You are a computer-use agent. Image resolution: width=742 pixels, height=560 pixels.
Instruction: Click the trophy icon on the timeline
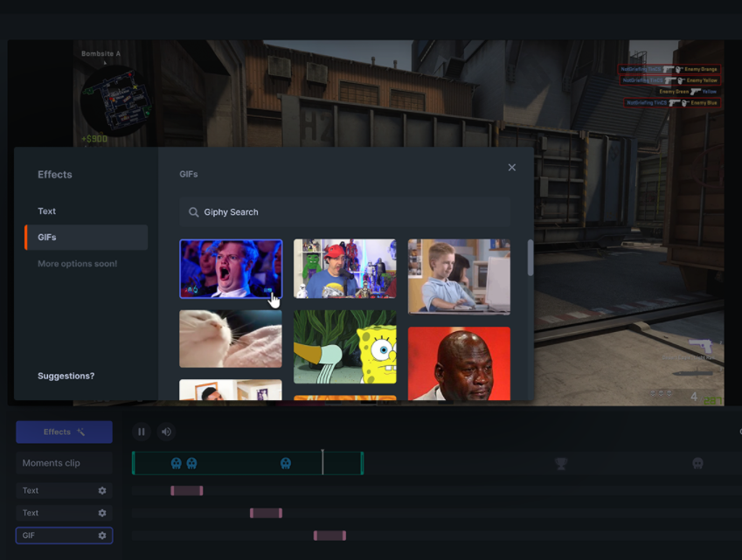561,464
